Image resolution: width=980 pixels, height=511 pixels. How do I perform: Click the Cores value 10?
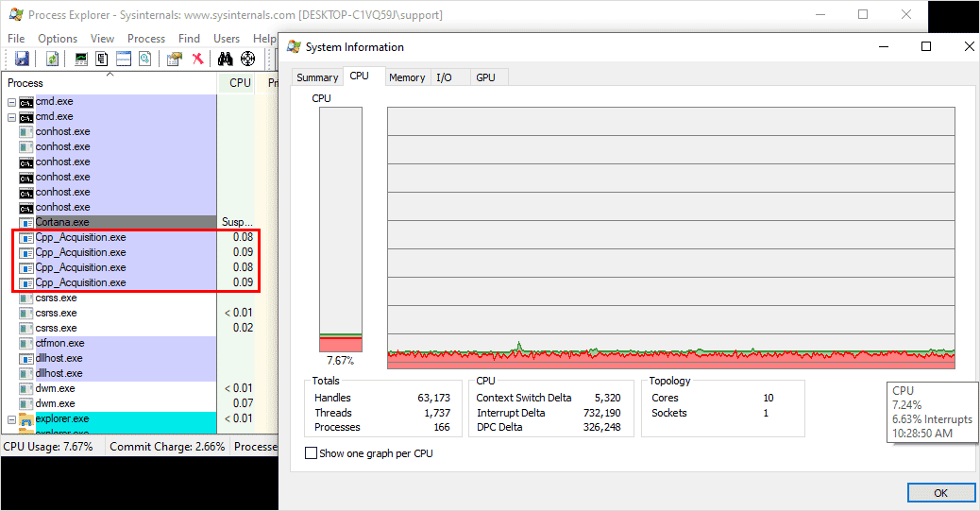(769, 398)
